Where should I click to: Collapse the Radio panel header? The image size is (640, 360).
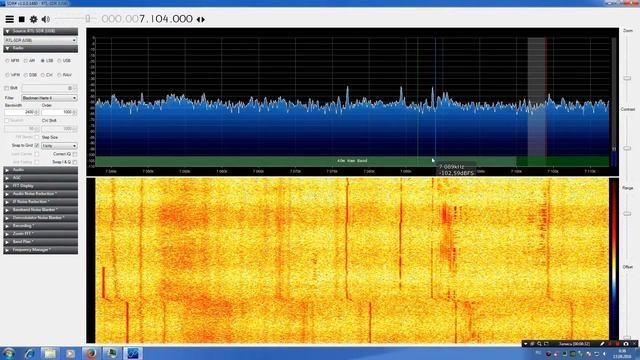tap(40, 48)
